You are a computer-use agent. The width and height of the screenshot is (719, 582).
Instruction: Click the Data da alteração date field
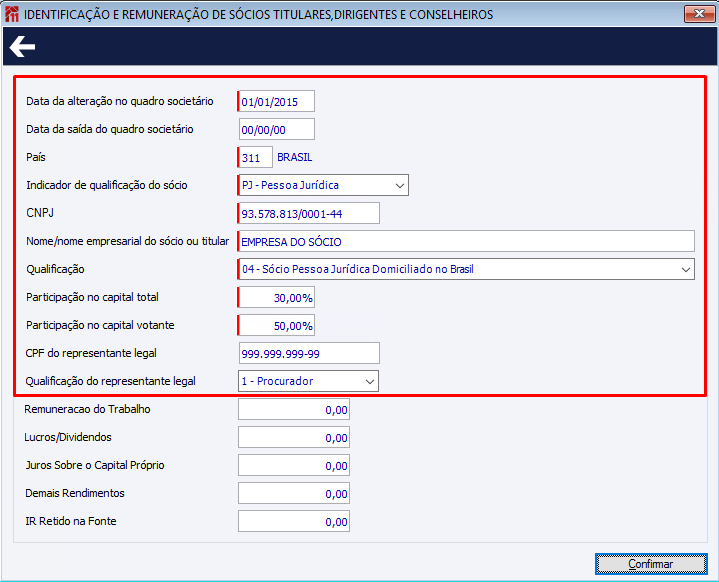click(277, 101)
